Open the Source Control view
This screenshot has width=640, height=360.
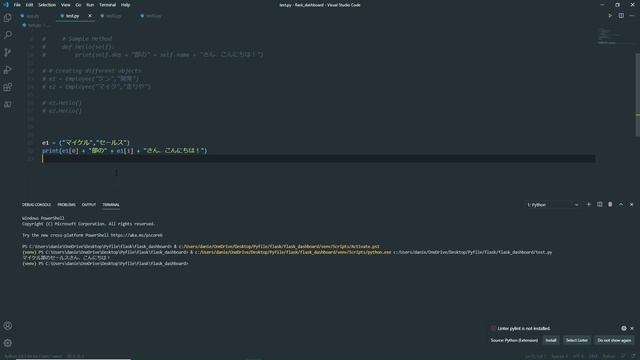(7, 52)
